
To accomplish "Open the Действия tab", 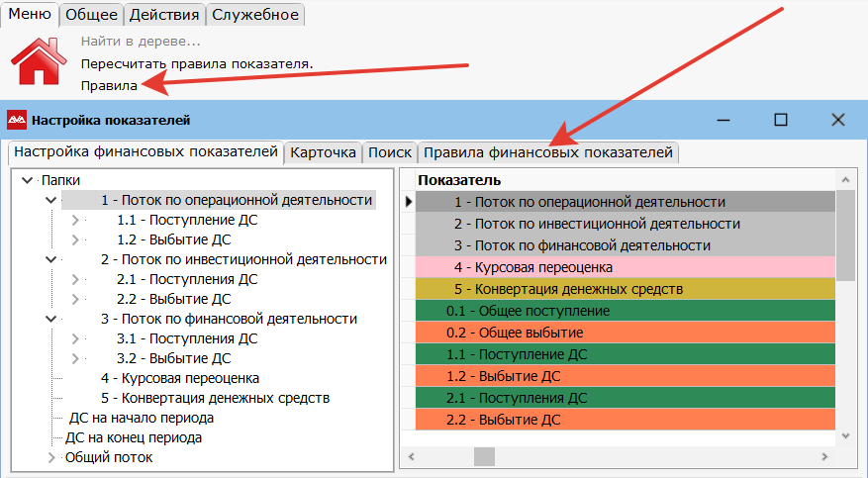I will click(x=164, y=15).
